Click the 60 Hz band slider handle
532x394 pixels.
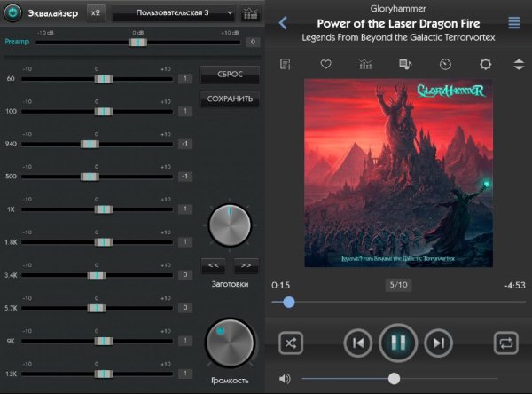[104, 79]
